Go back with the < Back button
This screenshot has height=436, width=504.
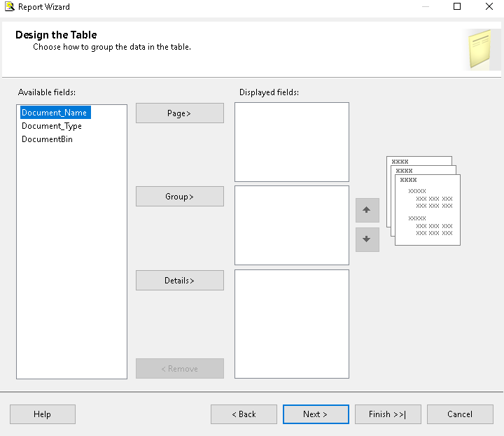click(244, 414)
